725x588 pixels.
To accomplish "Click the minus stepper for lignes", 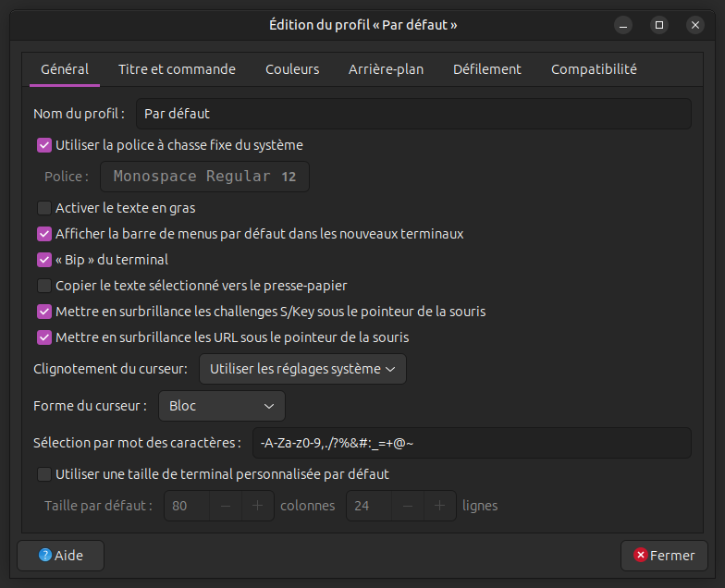I will pyautogui.click(x=407, y=506).
